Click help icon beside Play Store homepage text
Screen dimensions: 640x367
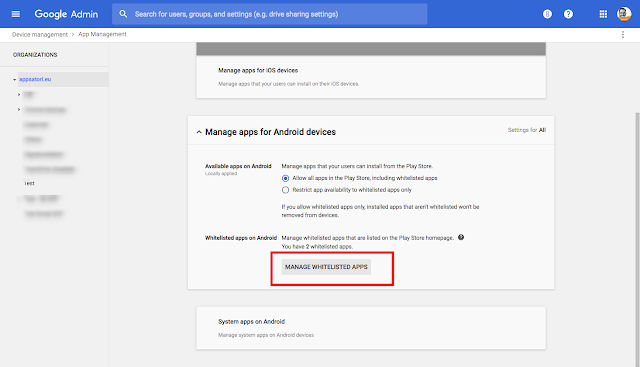(x=461, y=237)
